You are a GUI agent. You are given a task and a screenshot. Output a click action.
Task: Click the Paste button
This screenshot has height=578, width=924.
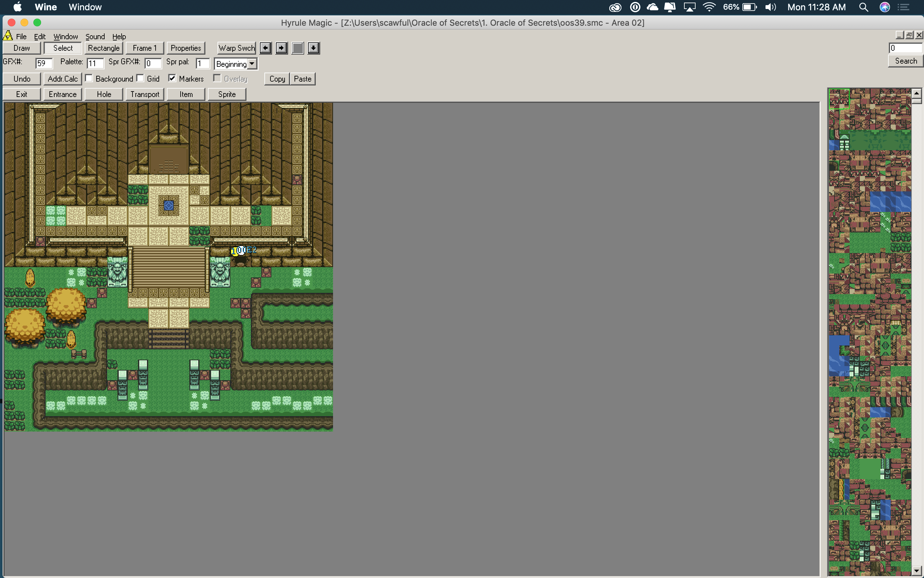point(303,79)
